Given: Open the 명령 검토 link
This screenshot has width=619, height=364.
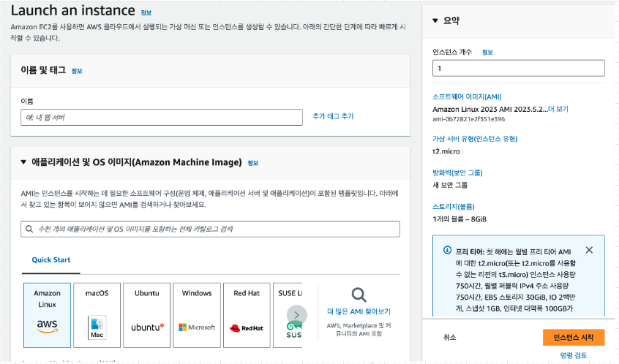Looking at the screenshot, I should tap(573, 355).
